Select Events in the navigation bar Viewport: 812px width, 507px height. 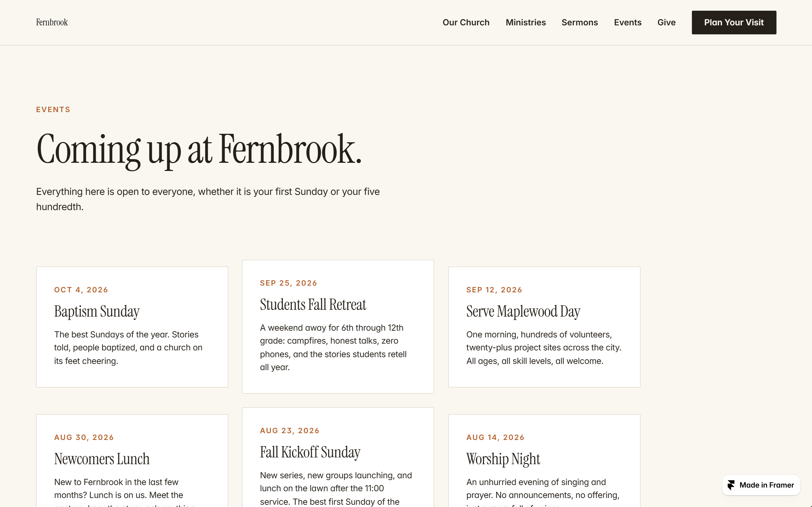(627, 23)
